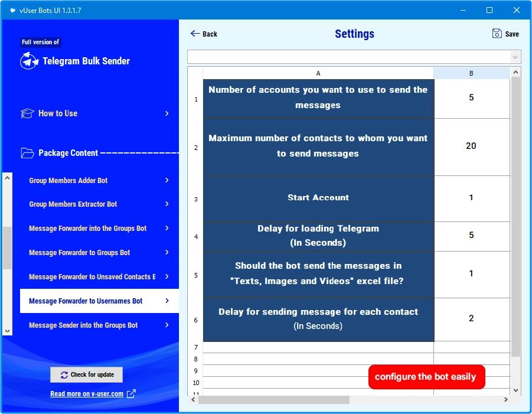Viewport: 532px width, 414px height.
Task: Click the number of accounts value 5
Action: [x=472, y=99]
